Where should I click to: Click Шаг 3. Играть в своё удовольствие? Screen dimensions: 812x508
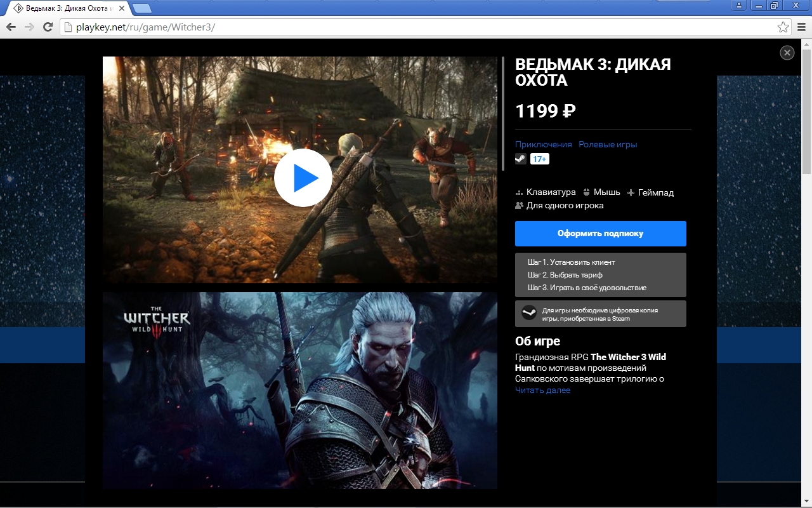(587, 288)
